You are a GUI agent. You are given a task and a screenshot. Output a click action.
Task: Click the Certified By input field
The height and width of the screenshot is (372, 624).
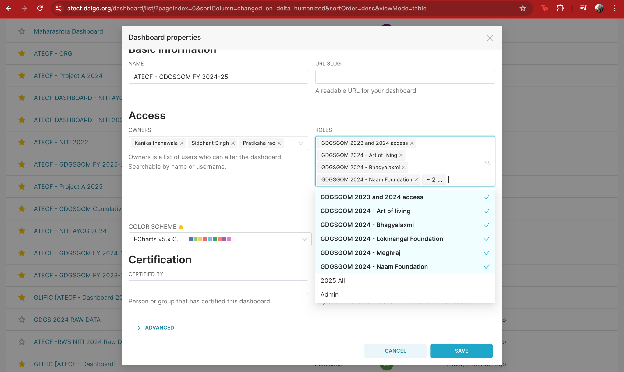[218, 287]
